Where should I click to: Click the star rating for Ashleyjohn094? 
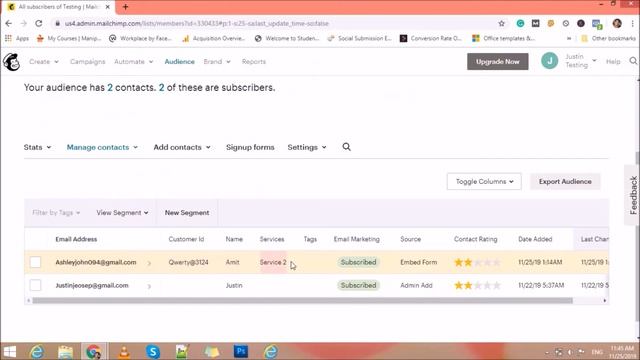tap(477, 262)
